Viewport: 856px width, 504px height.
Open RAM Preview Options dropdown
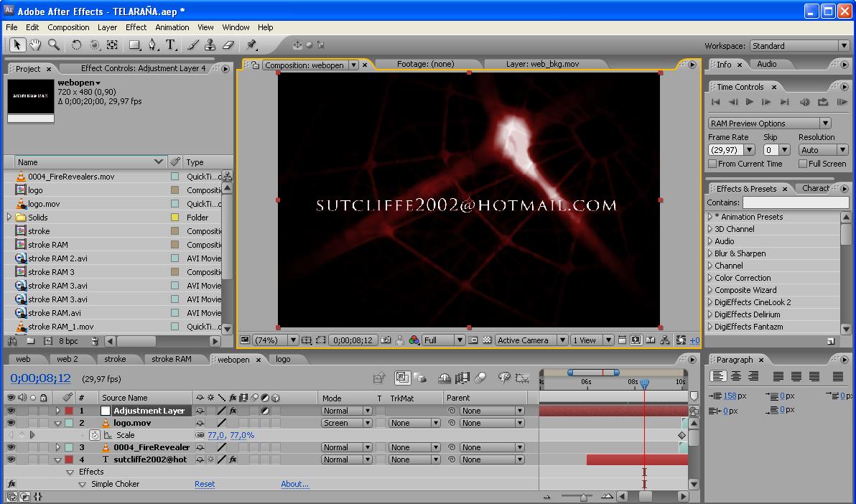coord(770,123)
